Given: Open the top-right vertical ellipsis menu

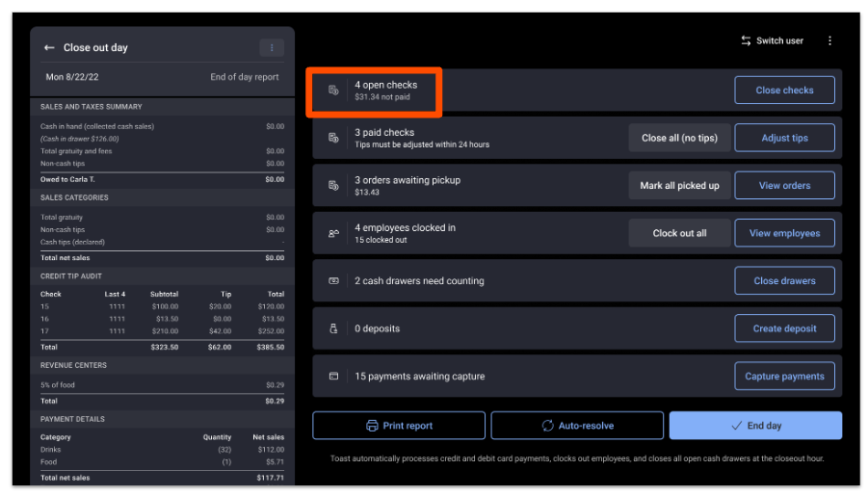Looking at the screenshot, I should tap(829, 41).
